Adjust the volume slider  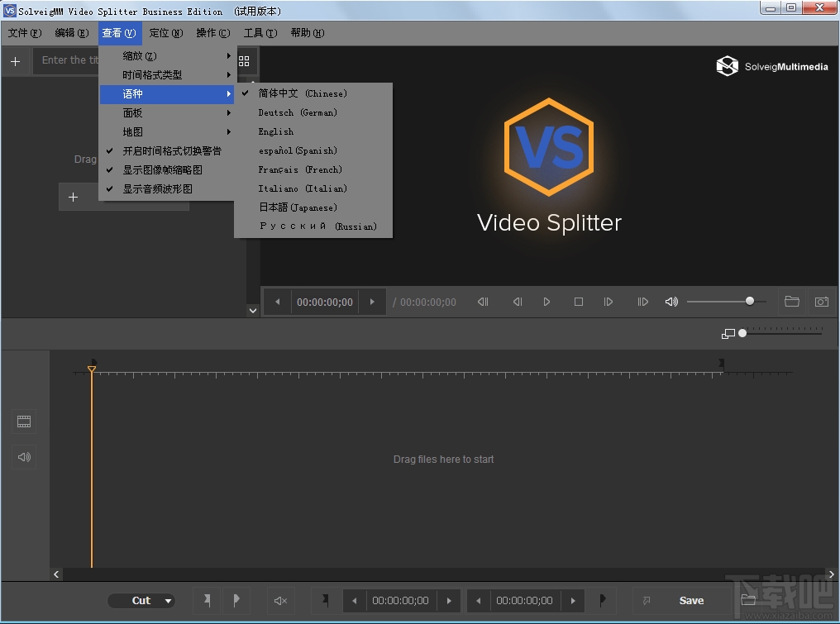(x=749, y=301)
